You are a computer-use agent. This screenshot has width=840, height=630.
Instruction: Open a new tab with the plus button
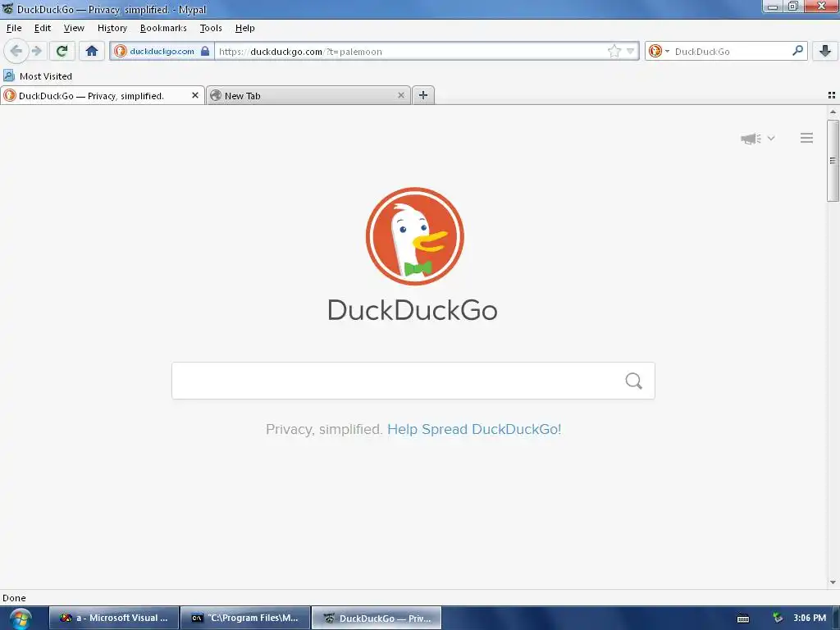tap(423, 95)
